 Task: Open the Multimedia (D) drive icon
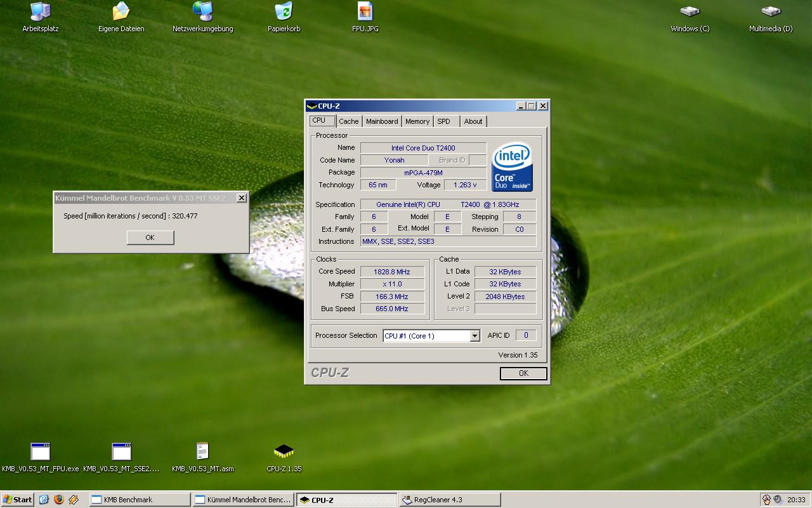[x=771, y=17]
